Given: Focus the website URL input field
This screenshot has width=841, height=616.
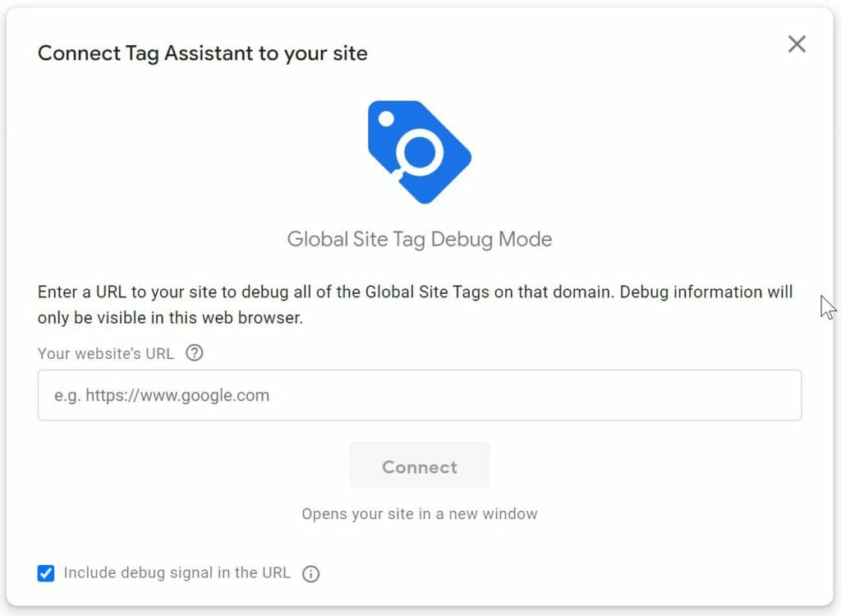Looking at the screenshot, I should (420, 395).
